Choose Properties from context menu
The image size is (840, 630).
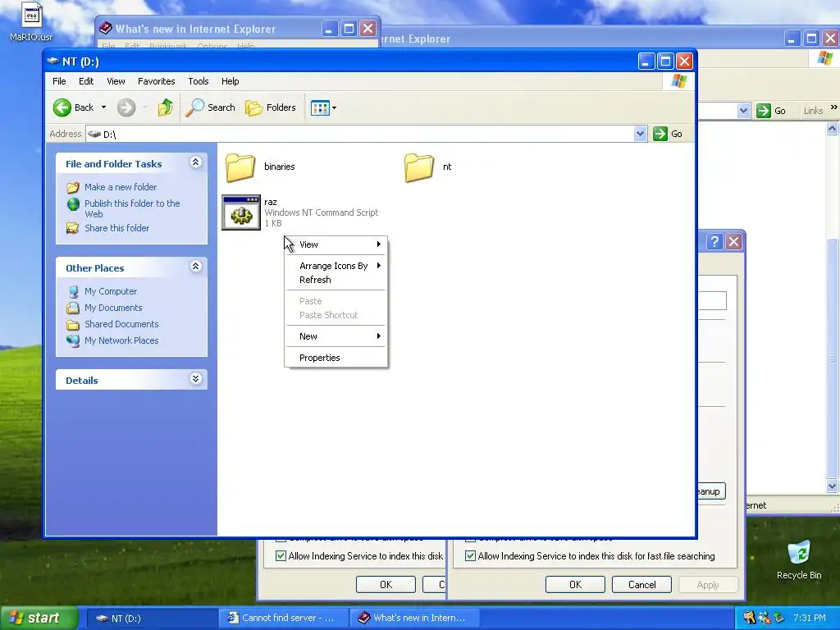[336, 358]
